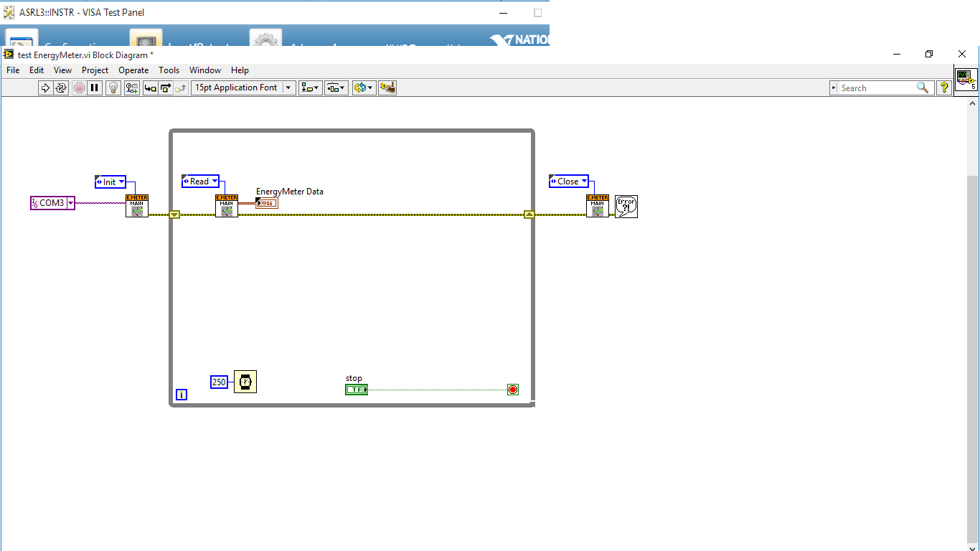Select the Simple Error Handler VI
Viewport: 980px width, 551px height.
(x=626, y=207)
